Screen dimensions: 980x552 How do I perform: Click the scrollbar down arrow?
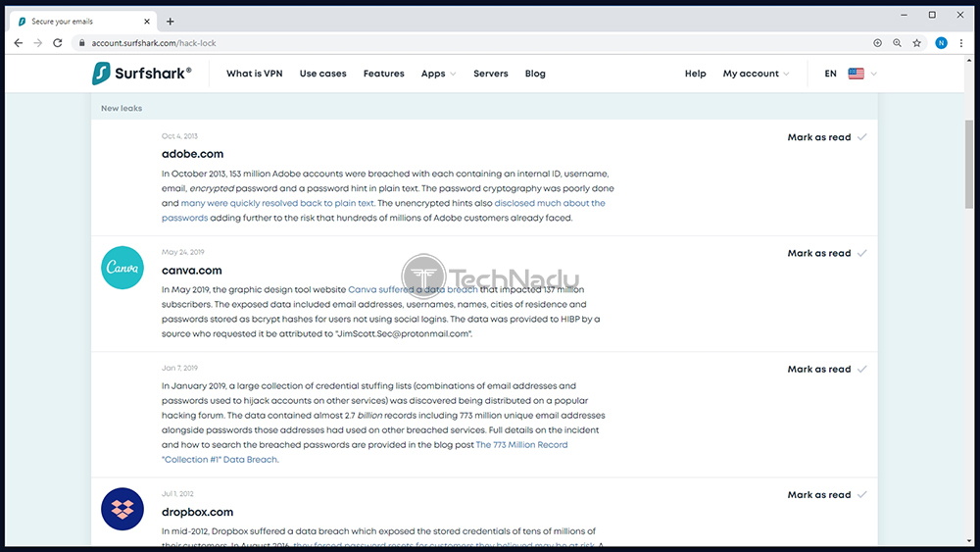(969, 541)
